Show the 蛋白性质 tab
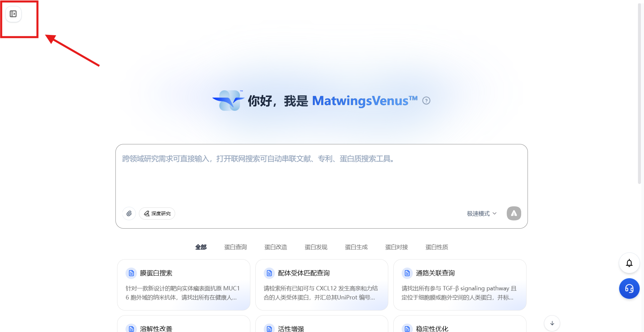The width and height of the screenshot is (644, 332). pyautogui.click(x=437, y=247)
